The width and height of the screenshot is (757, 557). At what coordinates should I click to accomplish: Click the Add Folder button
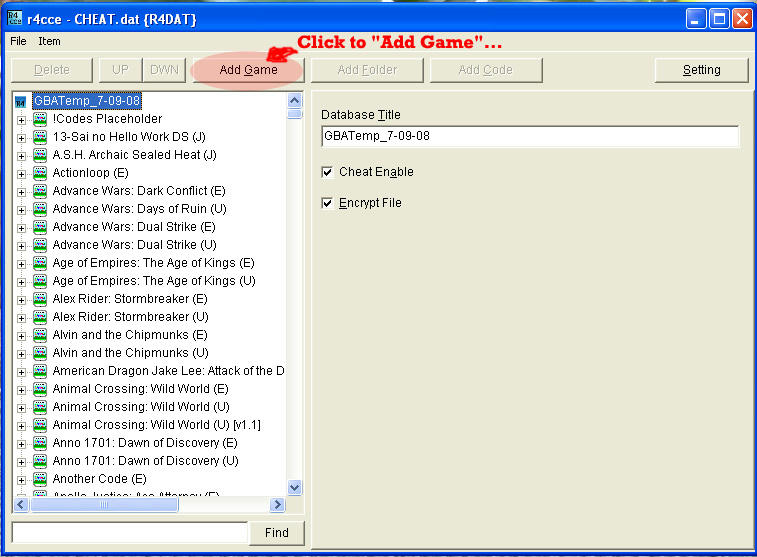pyautogui.click(x=367, y=70)
